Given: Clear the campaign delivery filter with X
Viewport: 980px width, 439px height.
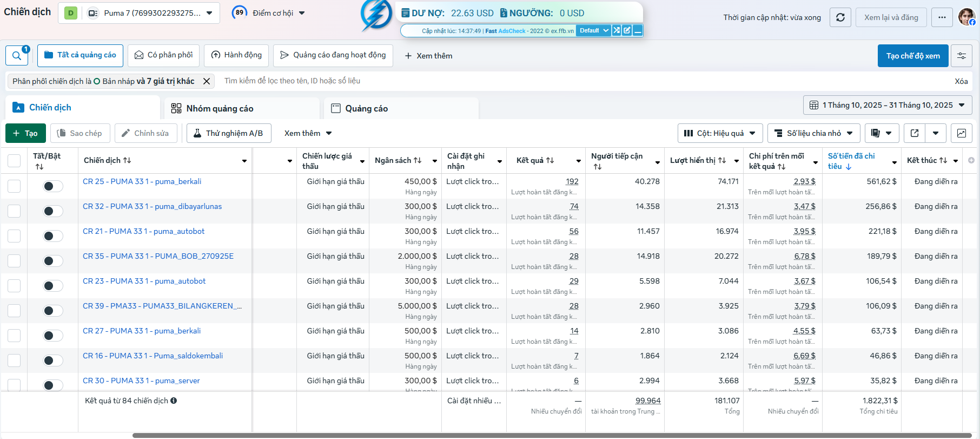Looking at the screenshot, I should point(207,81).
